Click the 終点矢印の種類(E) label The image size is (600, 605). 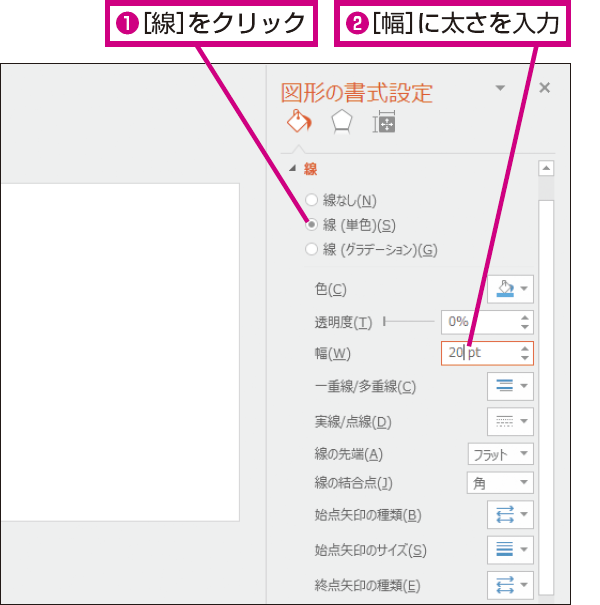tap(367, 586)
